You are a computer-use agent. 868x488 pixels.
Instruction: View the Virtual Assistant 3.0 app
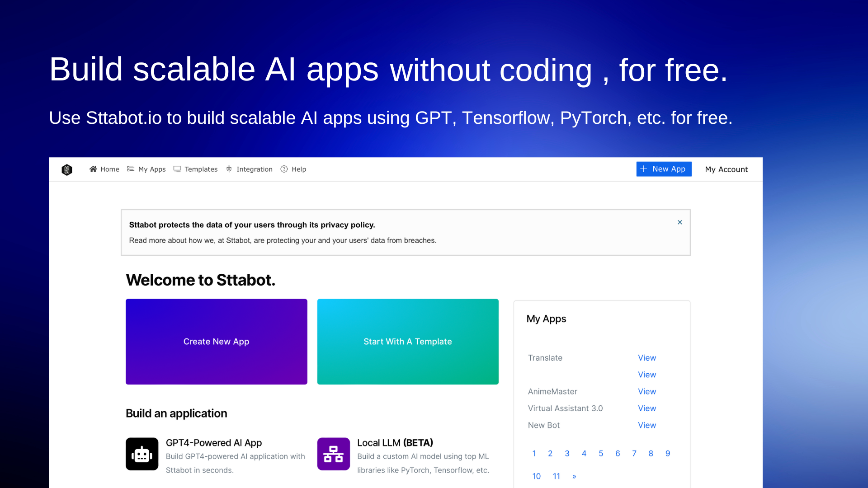click(x=647, y=408)
